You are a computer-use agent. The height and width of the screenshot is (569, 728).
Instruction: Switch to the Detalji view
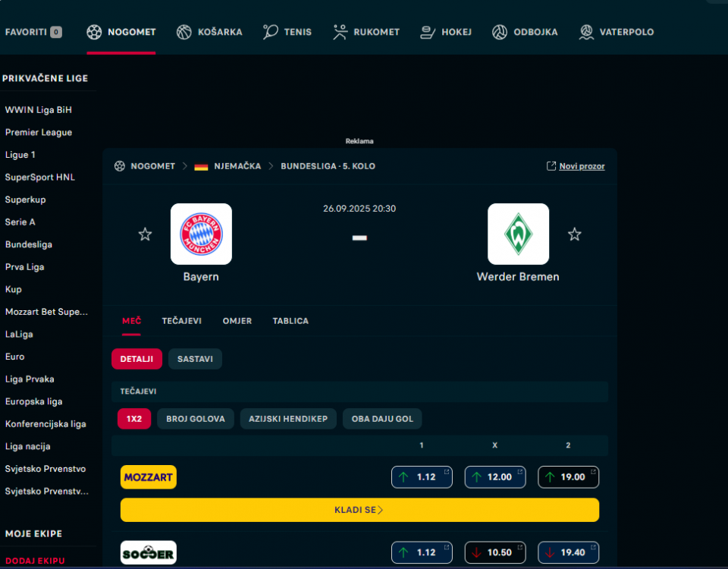pos(136,359)
